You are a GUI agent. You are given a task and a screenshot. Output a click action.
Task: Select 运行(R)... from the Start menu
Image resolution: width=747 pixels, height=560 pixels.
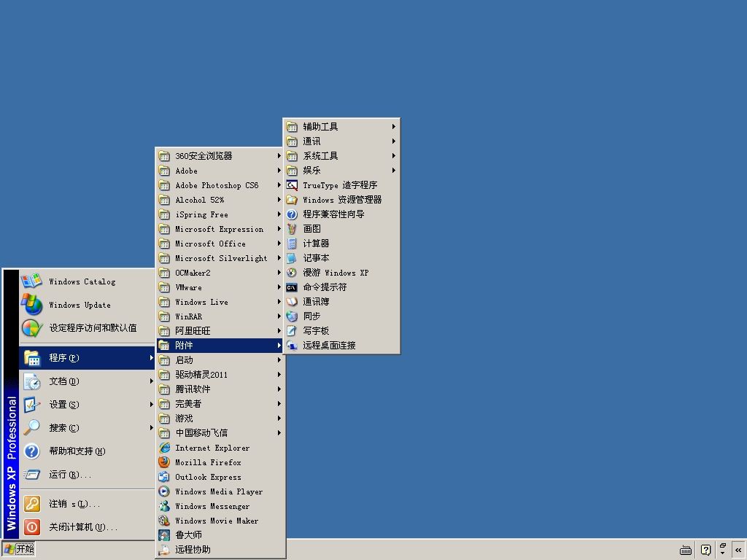tap(88, 475)
